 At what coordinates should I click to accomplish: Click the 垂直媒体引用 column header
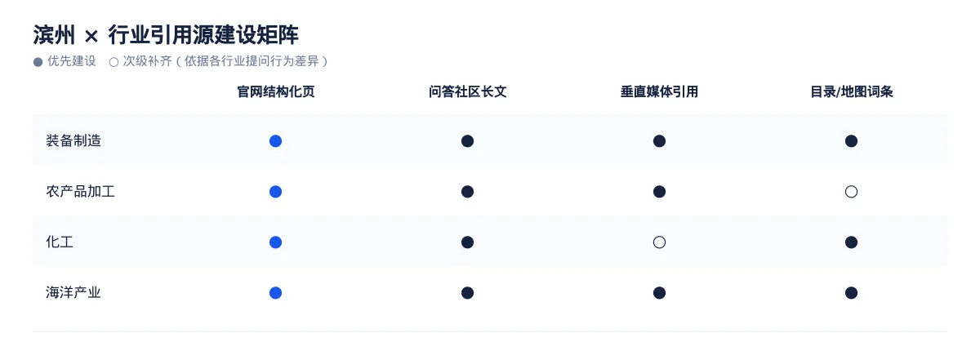pyautogui.click(x=659, y=91)
